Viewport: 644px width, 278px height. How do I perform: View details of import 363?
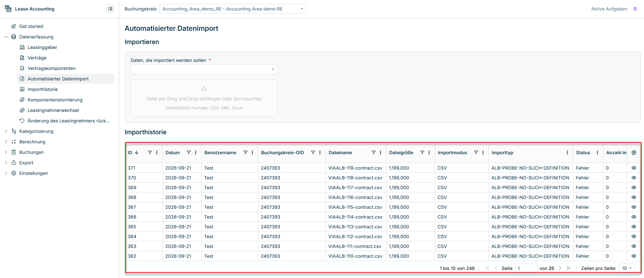point(634,246)
